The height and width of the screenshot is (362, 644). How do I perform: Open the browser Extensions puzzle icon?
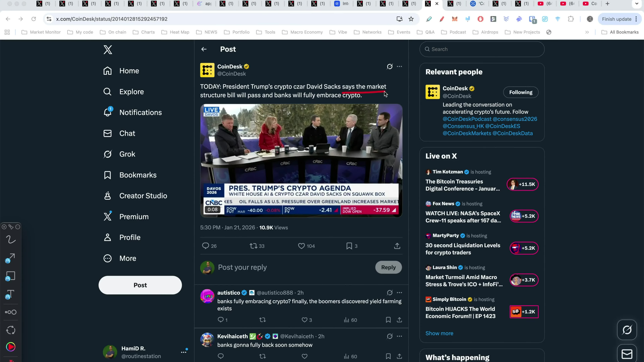coord(571,19)
